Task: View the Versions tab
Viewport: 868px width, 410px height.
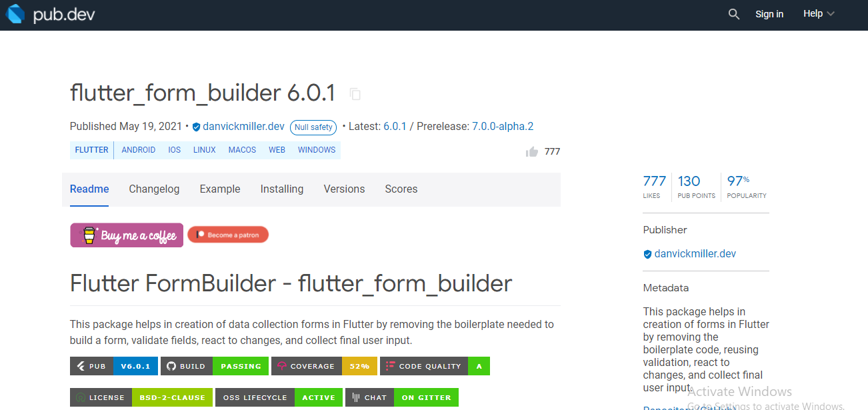Action: coord(344,189)
